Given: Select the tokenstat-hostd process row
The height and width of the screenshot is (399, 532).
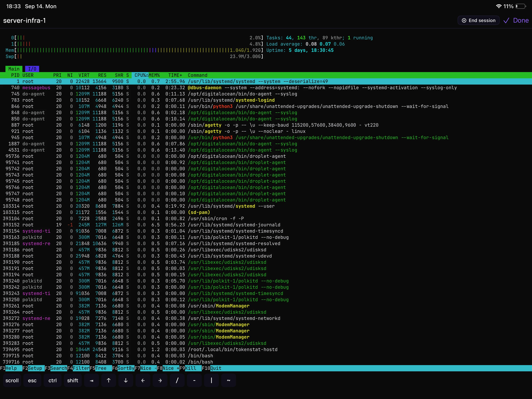Looking at the screenshot, I should (266, 350).
